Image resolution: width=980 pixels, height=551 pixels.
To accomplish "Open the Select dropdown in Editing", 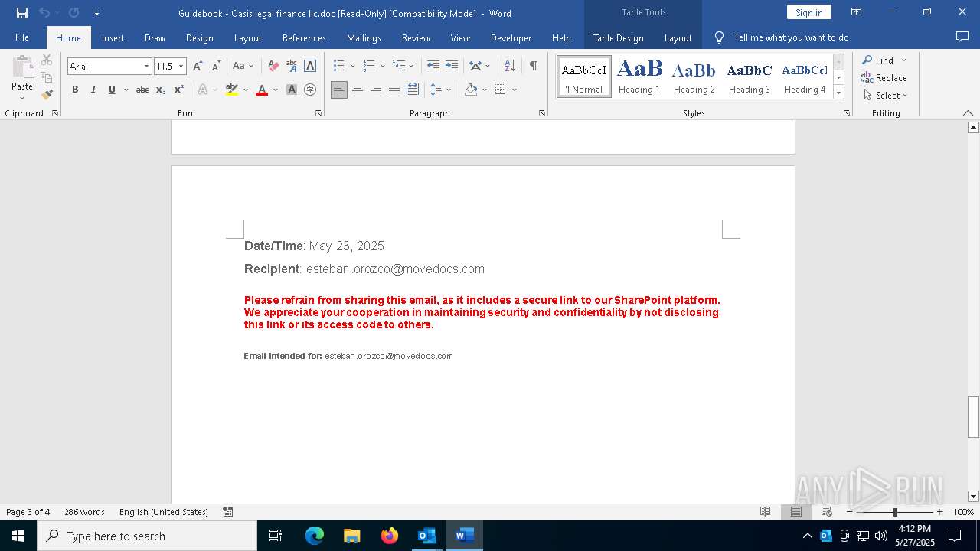I will (886, 96).
